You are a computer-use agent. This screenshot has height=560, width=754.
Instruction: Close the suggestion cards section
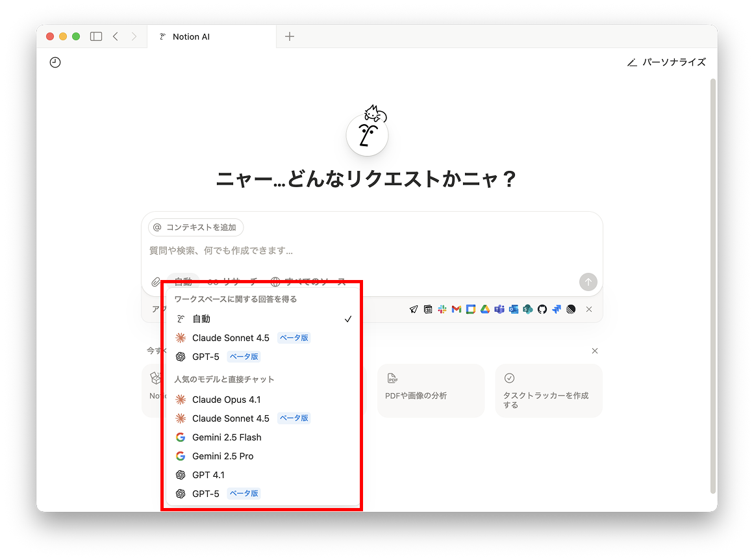(x=595, y=351)
